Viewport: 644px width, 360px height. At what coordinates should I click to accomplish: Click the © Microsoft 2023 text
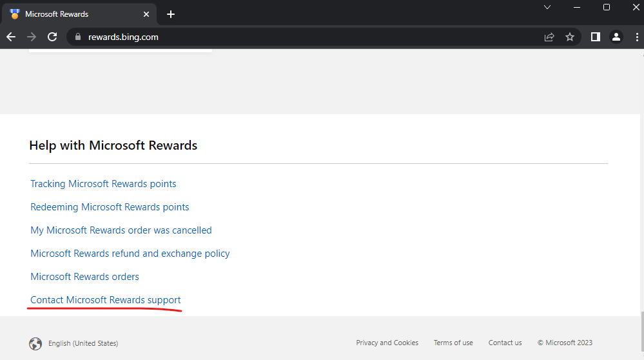565,343
